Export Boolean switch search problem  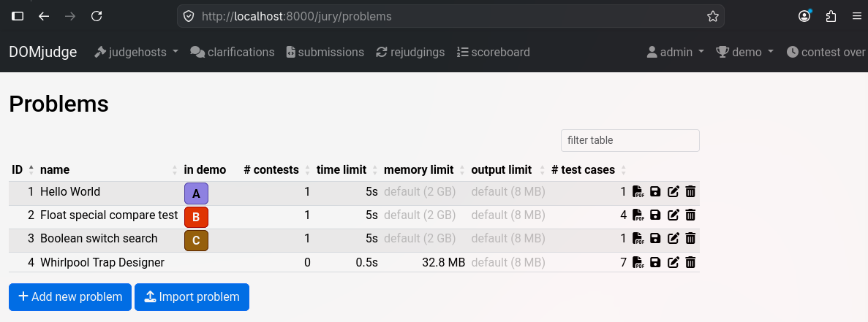pos(655,239)
